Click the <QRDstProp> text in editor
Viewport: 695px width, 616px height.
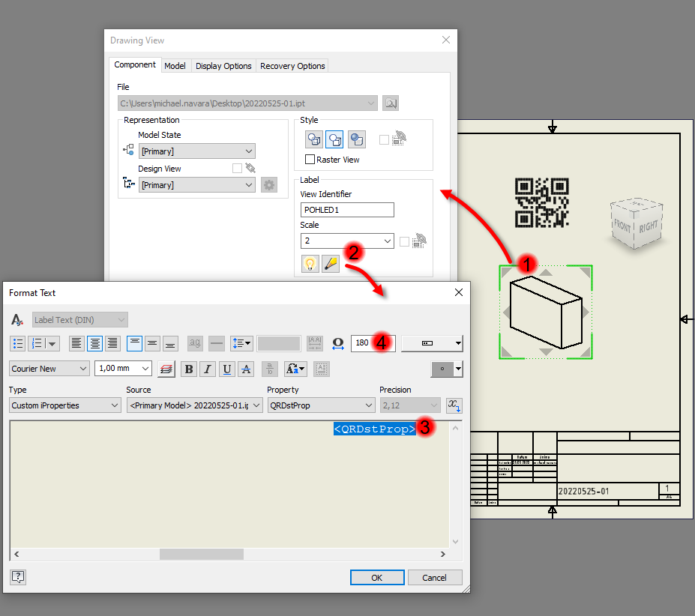coord(375,429)
